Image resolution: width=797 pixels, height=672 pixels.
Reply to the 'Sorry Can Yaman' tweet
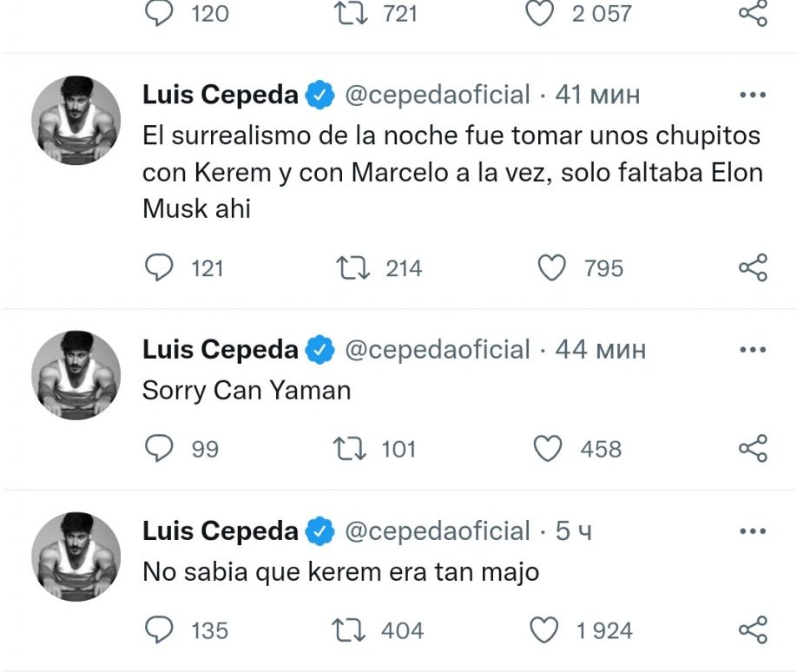pyautogui.click(x=158, y=448)
